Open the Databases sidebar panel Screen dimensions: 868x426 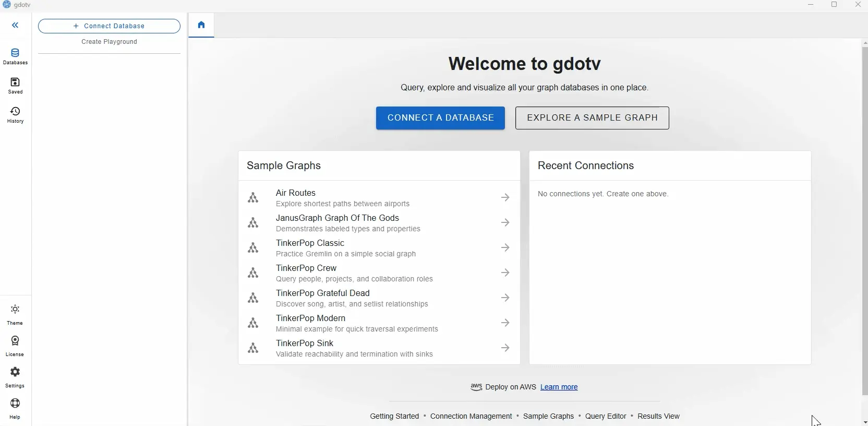pos(15,56)
